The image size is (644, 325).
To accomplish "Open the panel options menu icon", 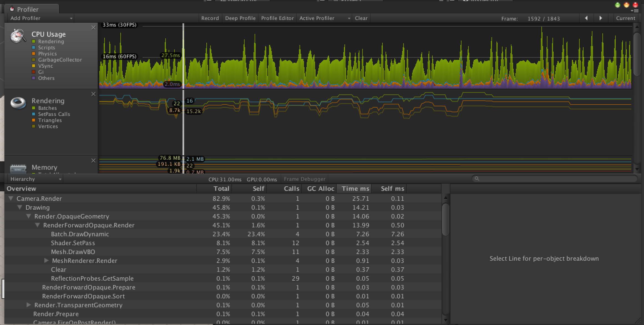I will (634, 11).
